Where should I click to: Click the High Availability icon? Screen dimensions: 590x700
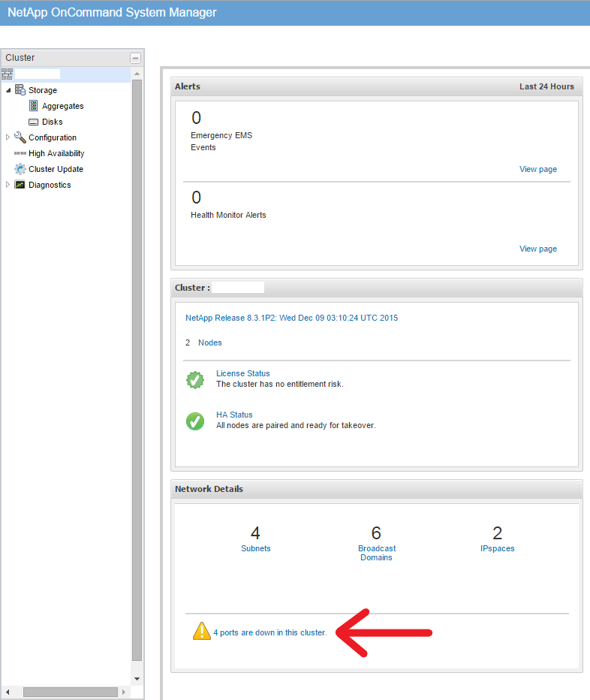[x=20, y=153]
